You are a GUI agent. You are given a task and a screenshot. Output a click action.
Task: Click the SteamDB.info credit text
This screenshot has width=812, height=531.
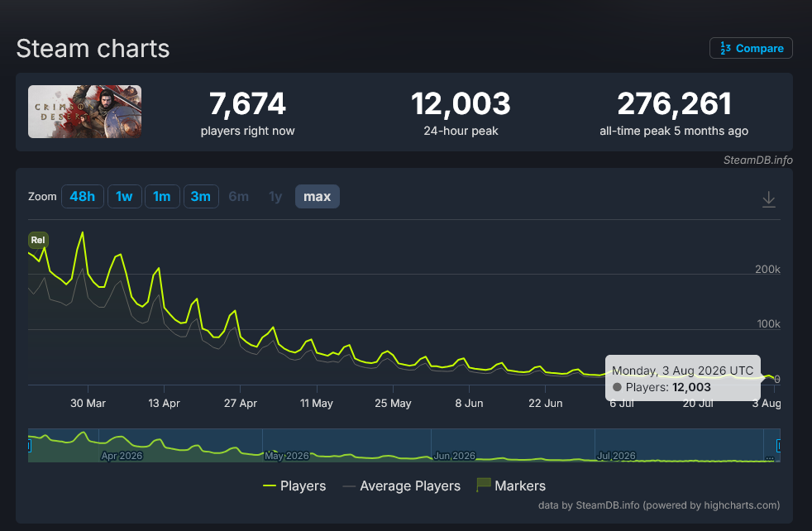pyautogui.click(x=757, y=160)
